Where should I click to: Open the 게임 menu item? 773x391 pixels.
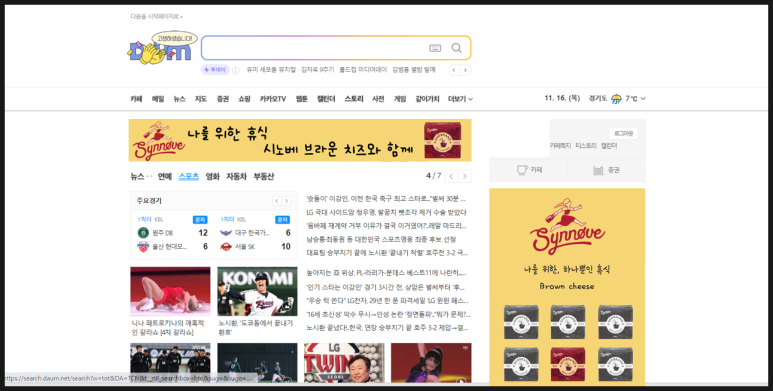[x=400, y=99]
